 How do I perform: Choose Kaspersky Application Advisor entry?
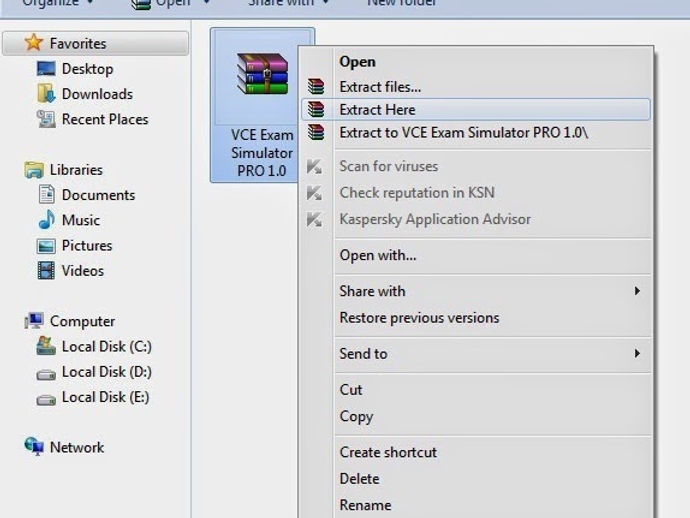pos(476,219)
